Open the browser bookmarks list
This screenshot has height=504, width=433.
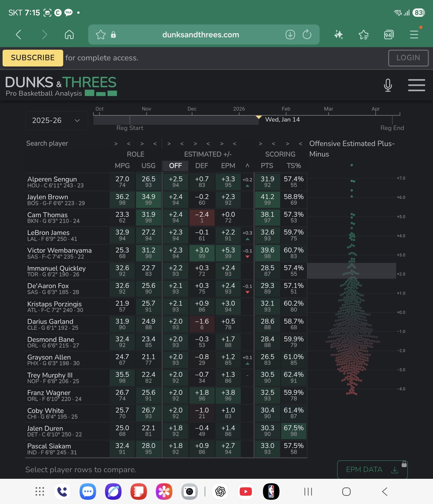click(x=364, y=35)
